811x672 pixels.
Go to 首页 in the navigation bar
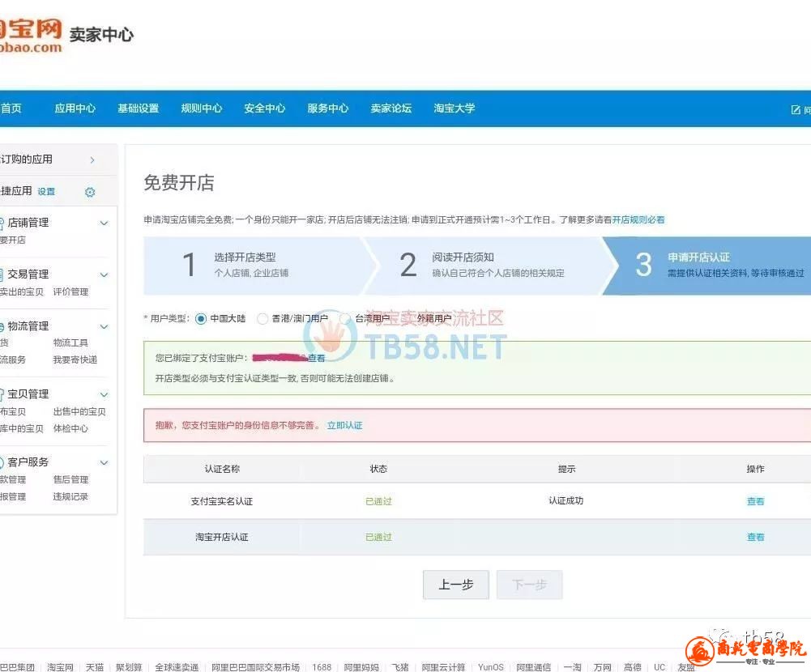coord(11,108)
